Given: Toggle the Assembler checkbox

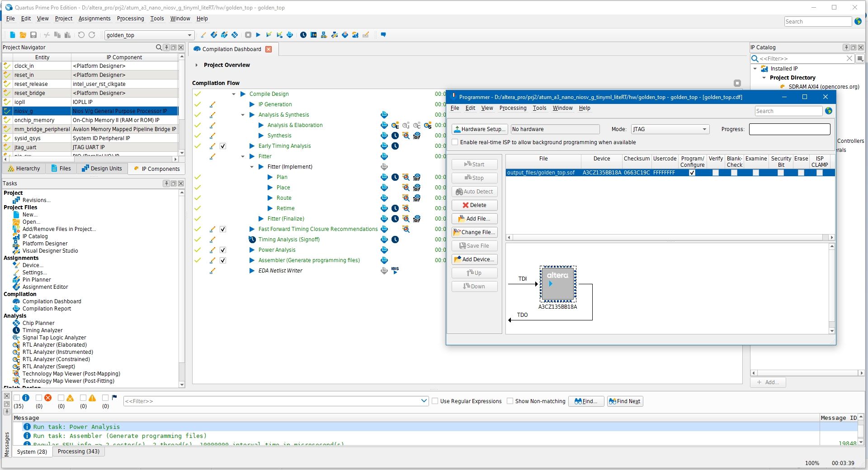Looking at the screenshot, I should [x=223, y=260].
